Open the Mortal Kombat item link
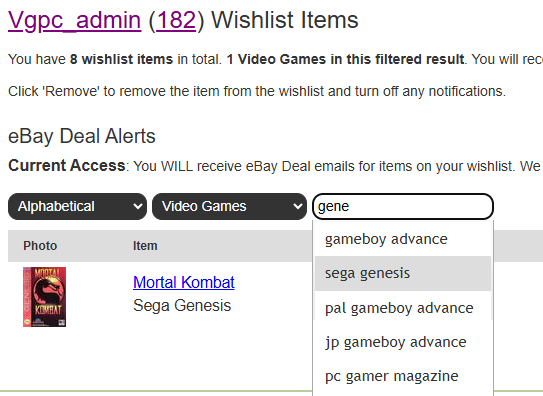Image resolution: width=543 pixels, height=396 pixels. [184, 282]
